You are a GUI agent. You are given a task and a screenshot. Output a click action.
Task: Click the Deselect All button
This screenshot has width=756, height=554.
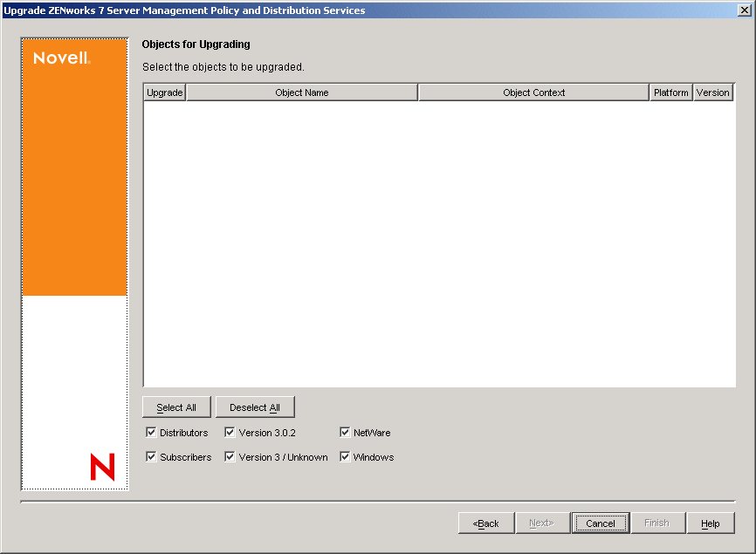point(255,407)
